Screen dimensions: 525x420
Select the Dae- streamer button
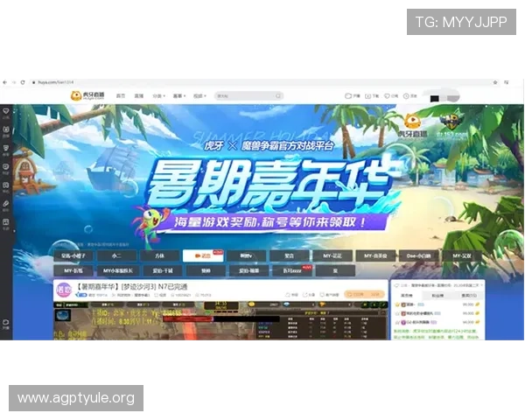tap(418, 255)
